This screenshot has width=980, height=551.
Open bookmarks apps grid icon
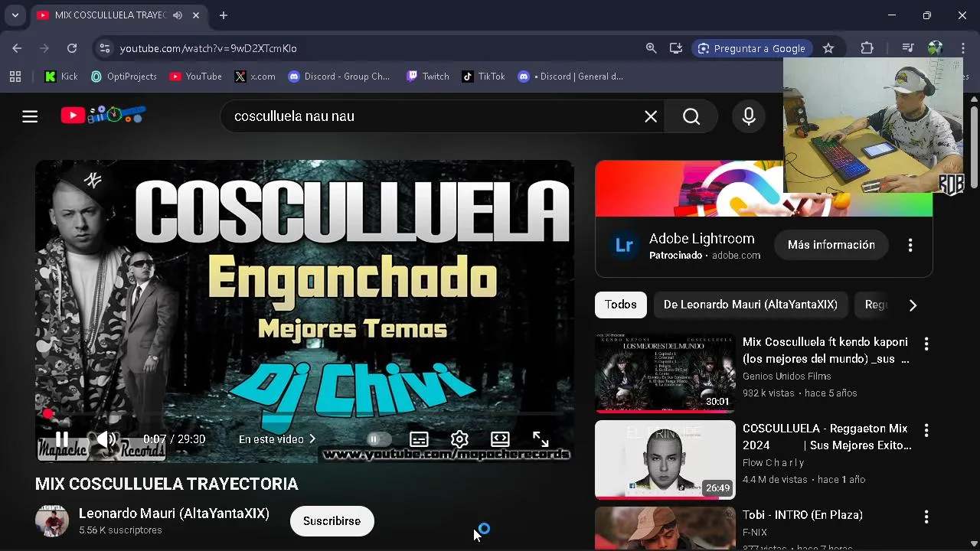pos(15,77)
